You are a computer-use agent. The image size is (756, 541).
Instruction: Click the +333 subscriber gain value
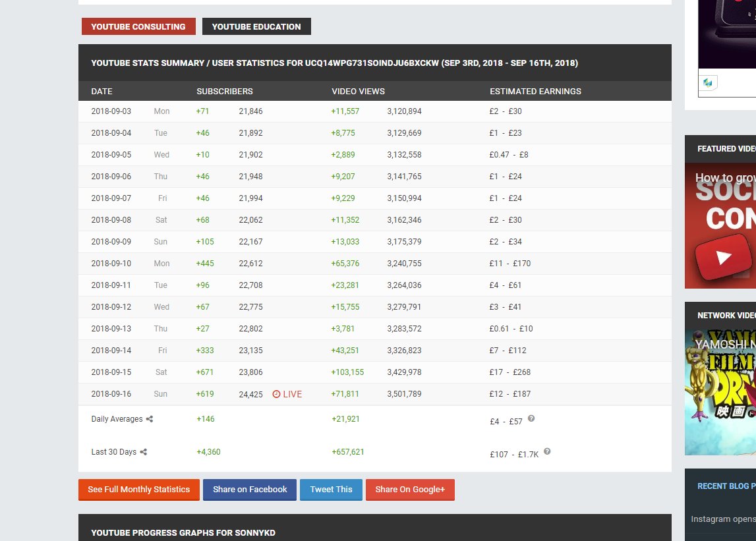click(205, 351)
